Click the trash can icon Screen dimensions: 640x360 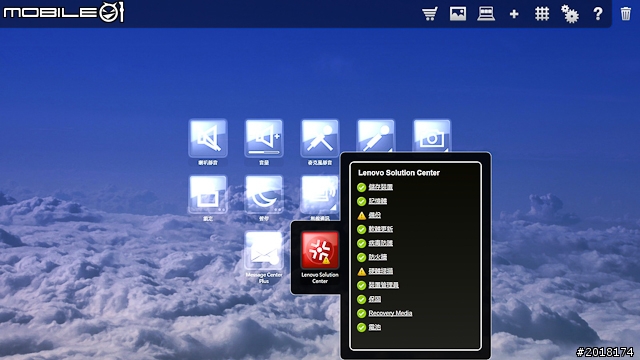[x=625, y=14]
